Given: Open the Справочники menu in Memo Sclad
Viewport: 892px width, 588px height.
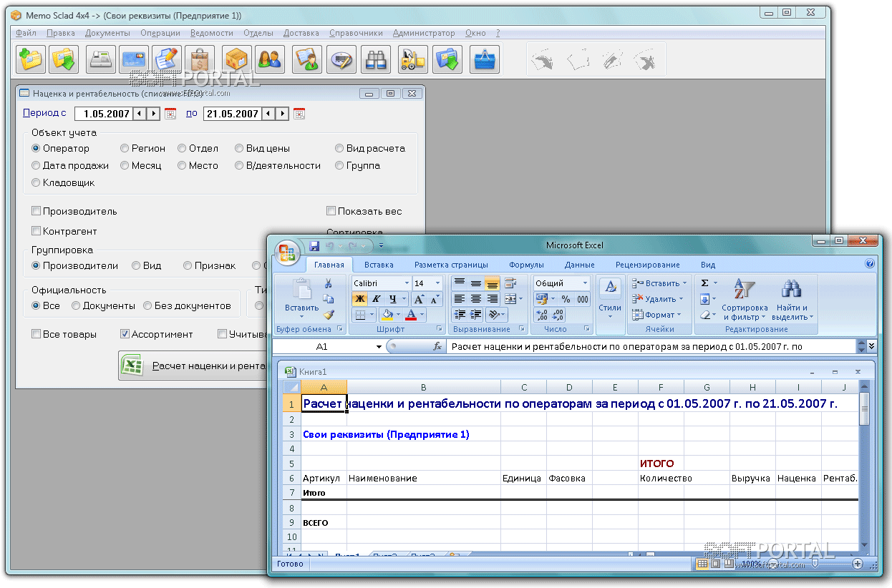Looking at the screenshot, I should pyautogui.click(x=356, y=33).
